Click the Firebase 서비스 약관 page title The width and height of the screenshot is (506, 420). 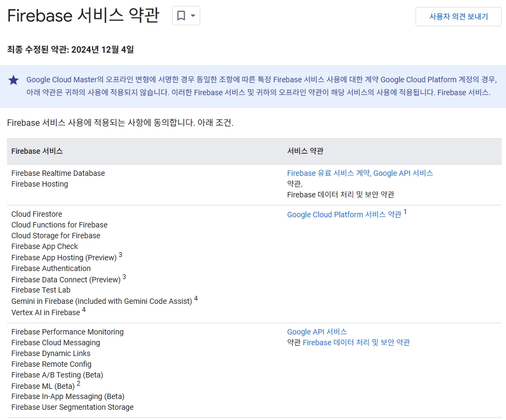coord(83,16)
